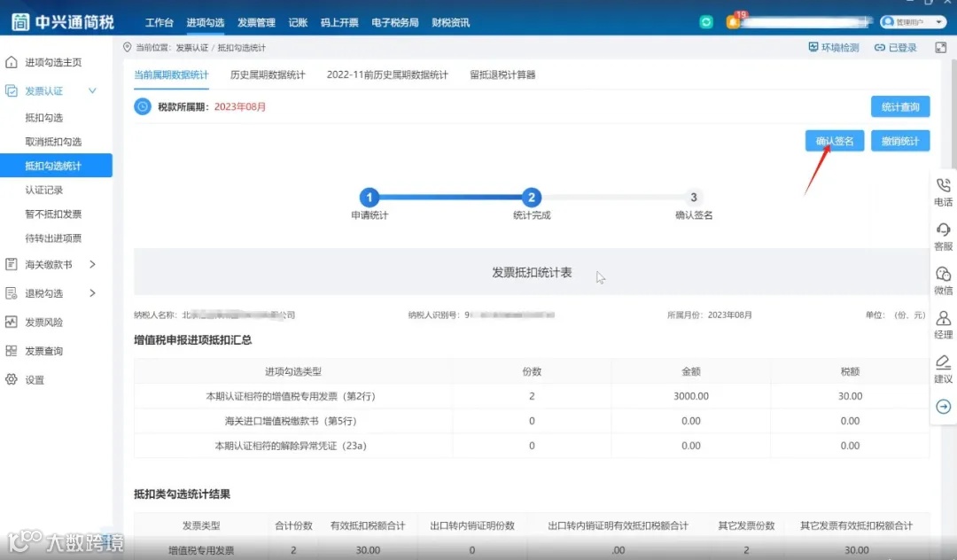Click the 中兴通简税 logo icon
The width and height of the screenshot is (957, 560).
(19, 20)
